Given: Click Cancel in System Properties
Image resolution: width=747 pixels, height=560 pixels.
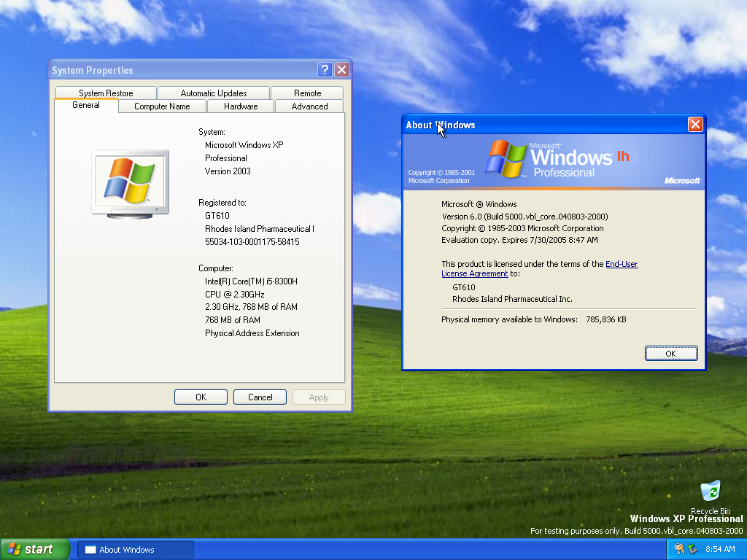Looking at the screenshot, I should (x=260, y=397).
